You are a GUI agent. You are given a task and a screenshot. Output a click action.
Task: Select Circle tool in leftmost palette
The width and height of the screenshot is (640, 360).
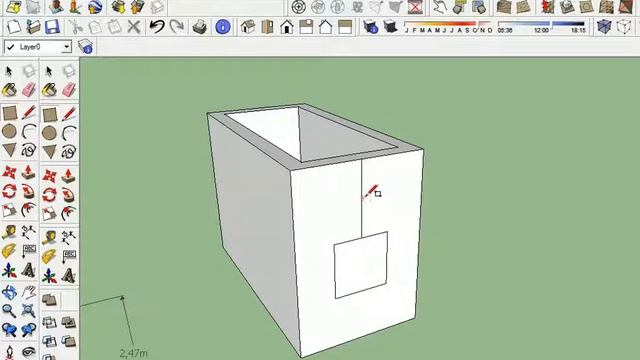pyautogui.click(x=9, y=131)
